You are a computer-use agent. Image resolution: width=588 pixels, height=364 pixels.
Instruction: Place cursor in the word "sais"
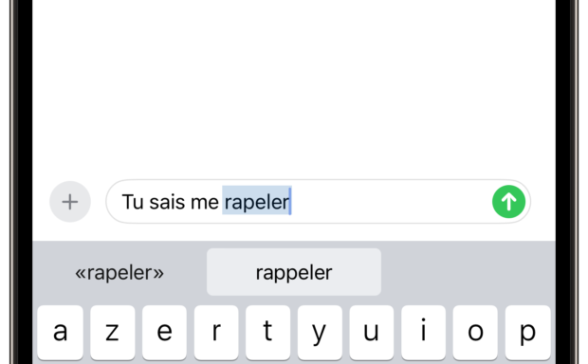click(x=167, y=202)
